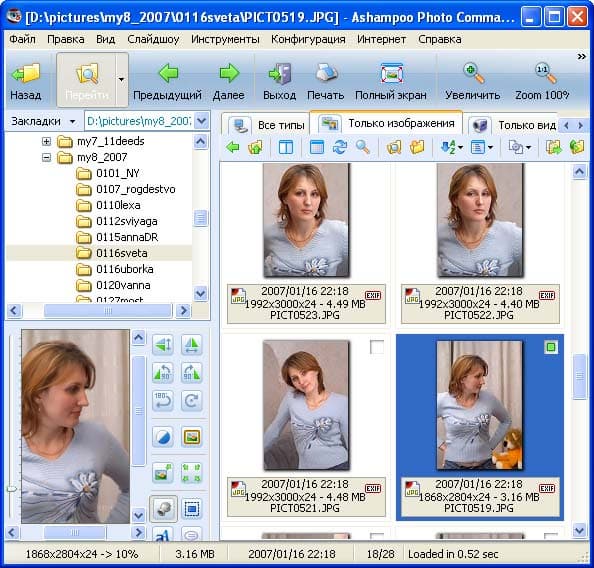Open the path combo box dropdown
This screenshot has height=568, width=594.
(202, 121)
